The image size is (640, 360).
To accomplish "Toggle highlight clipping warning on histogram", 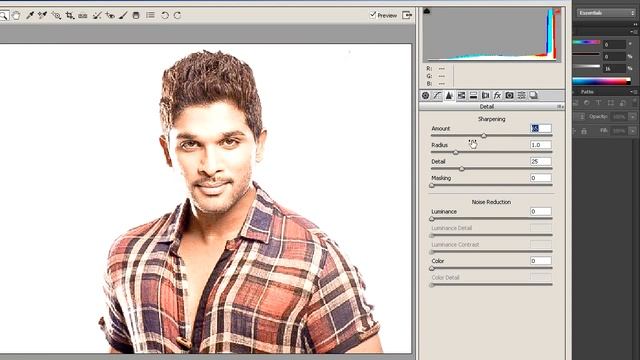I will point(557,11).
